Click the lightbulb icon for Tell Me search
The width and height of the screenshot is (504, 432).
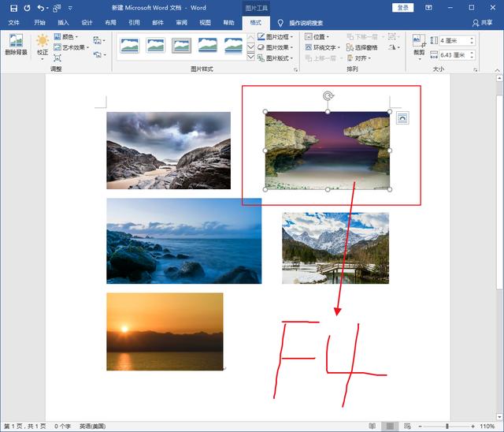[x=280, y=23]
